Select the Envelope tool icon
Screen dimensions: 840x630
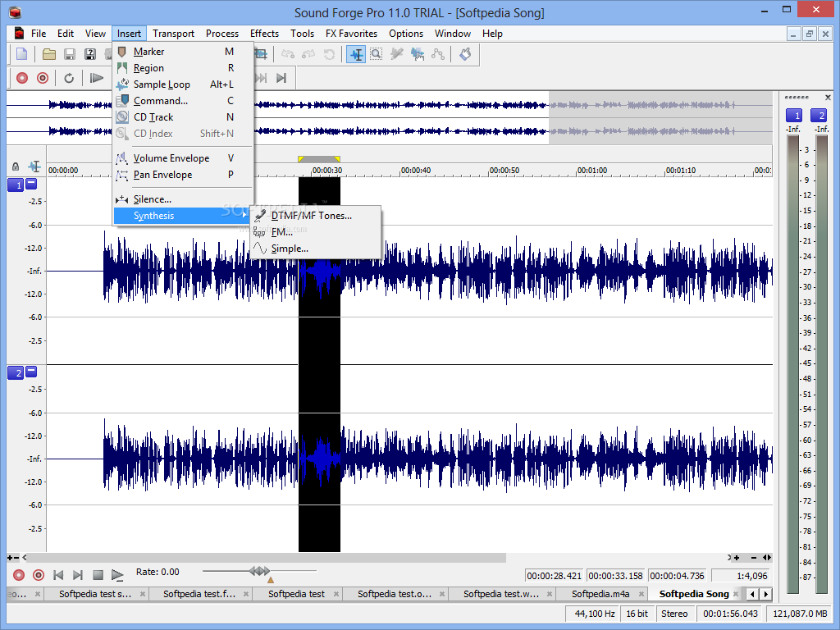click(438, 54)
